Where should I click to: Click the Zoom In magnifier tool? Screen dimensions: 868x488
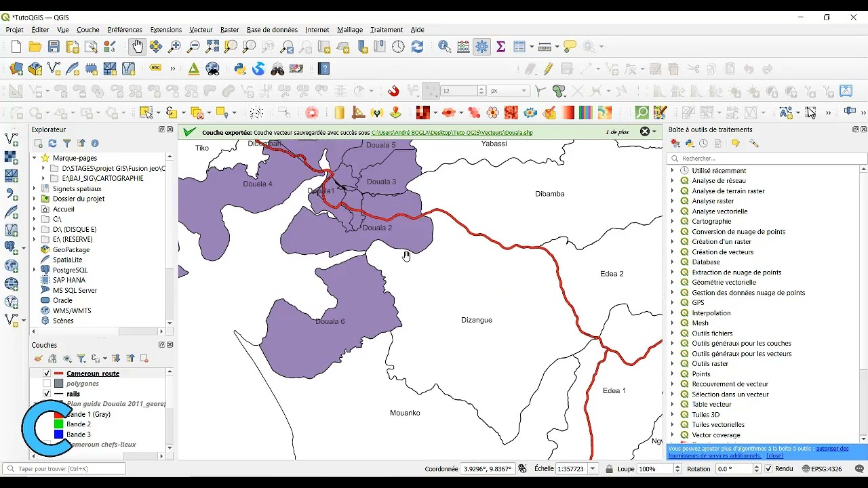click(175, 47)
